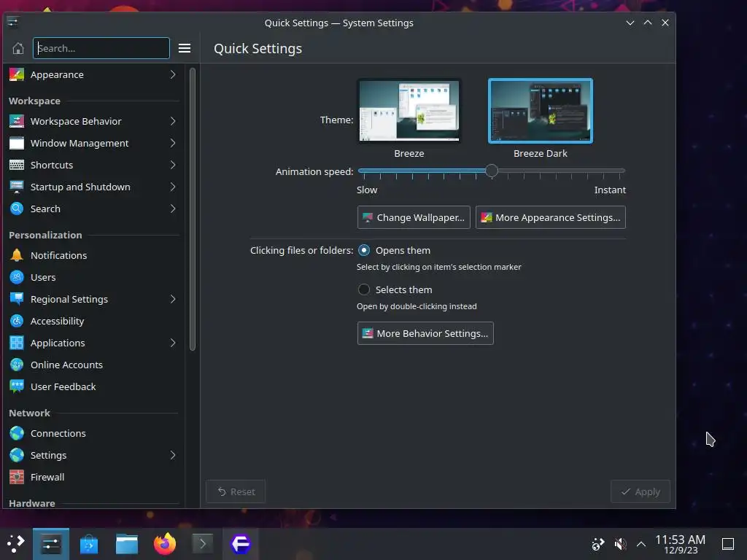The image size is (747, 560).
Task: Click the Firewall brick icon
Action: click(x=17, y=478)
